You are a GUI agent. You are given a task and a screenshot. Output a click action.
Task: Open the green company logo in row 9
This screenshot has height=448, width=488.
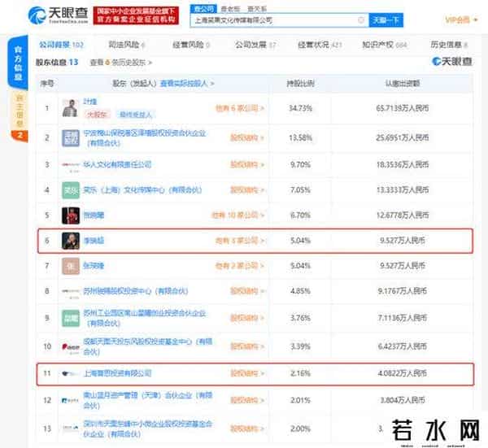pyautogui.click(x=71, y=318)
